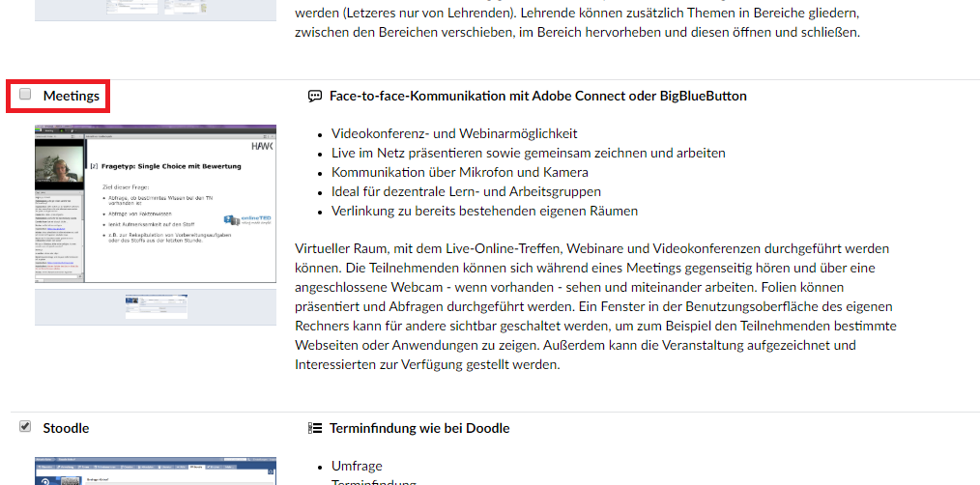This screenshot has width=980, height=485.
Task: Uncheck the Stoodle checkbox
Action: tap(25, 426)
